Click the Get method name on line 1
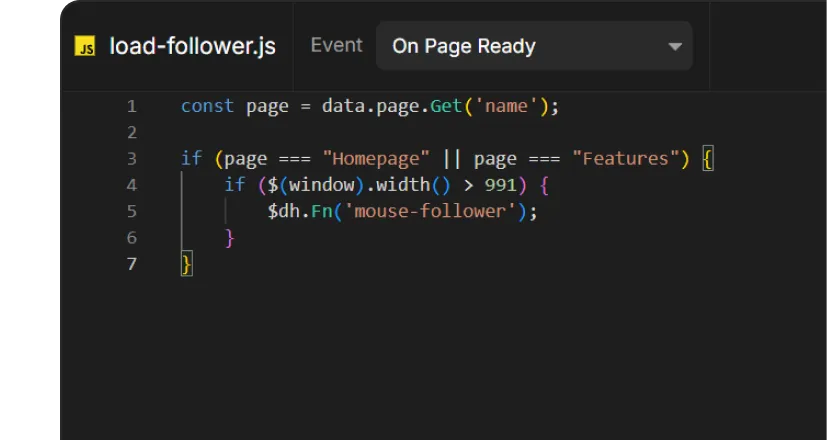Viewport: 827px width, 440px height. (x=446, y=106)
